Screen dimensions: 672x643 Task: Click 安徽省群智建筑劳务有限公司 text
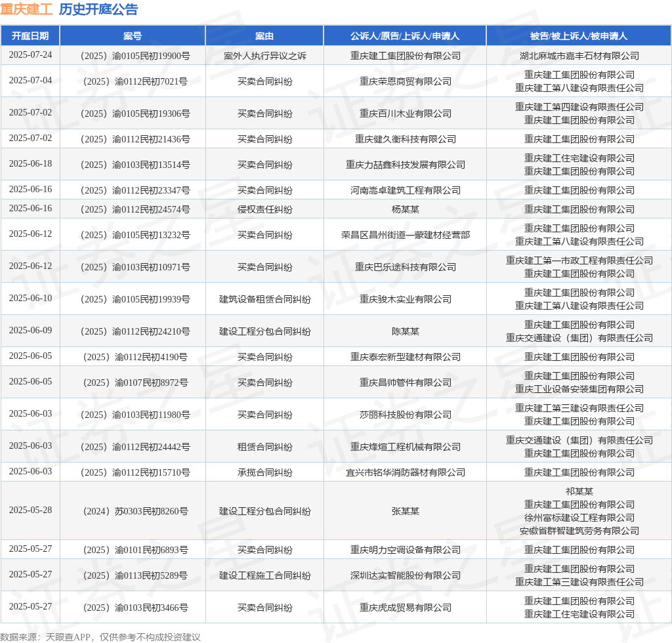(x=579, y=531)
